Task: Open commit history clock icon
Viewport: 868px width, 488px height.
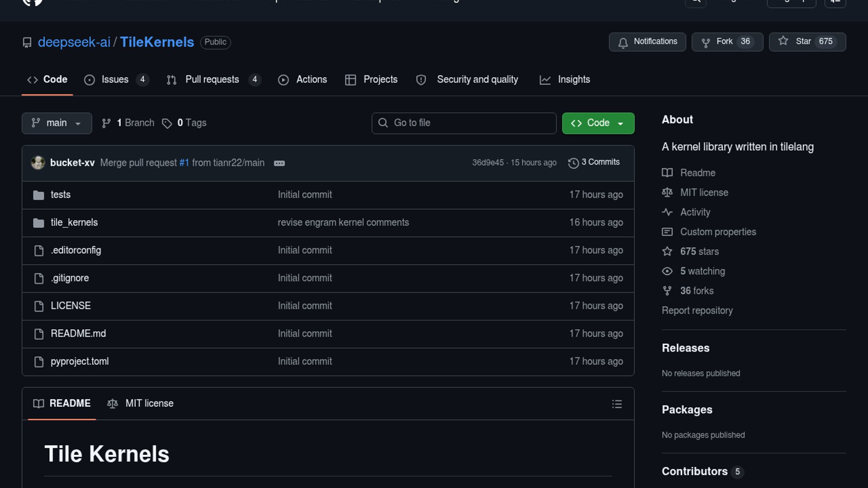Action: pyautogui.click(x=573, y=163)
